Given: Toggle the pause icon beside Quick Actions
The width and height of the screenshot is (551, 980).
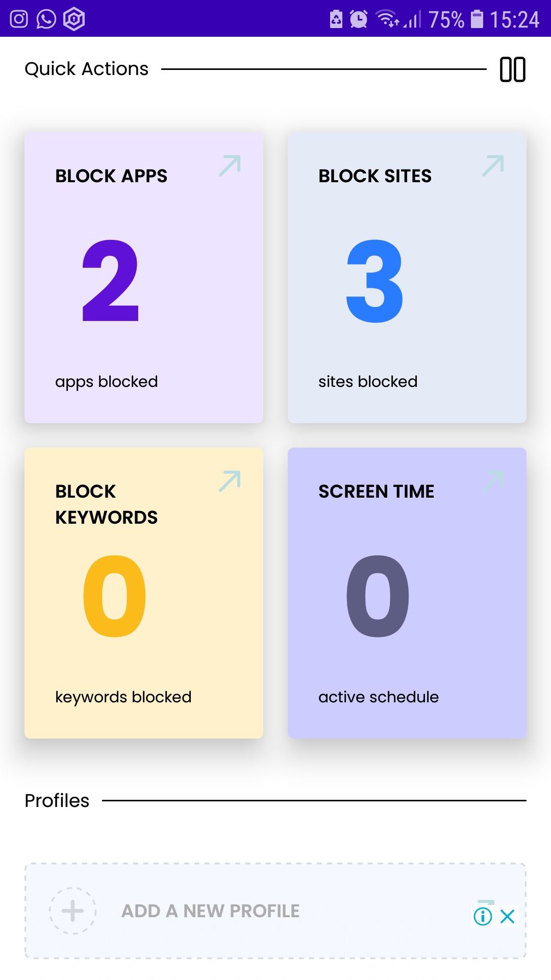Looking at the screenshot, I should tap(512, 69).
